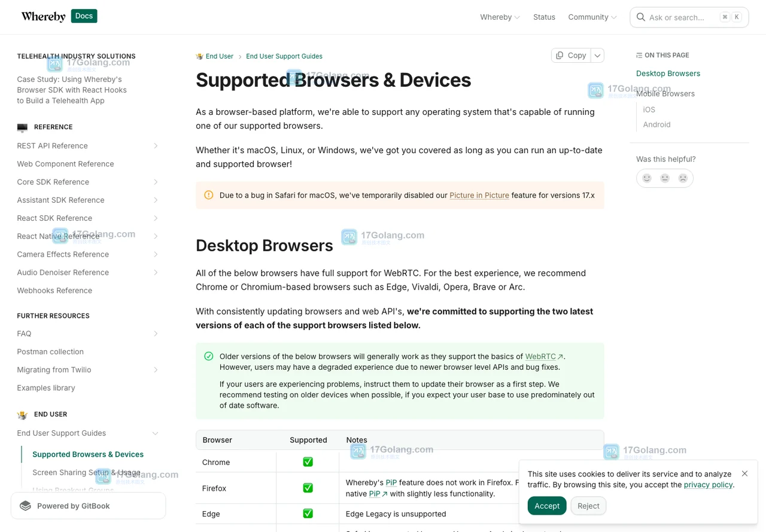Open the Docs badge link
Screen dimensions: 766x532
(x=84, y=16)
